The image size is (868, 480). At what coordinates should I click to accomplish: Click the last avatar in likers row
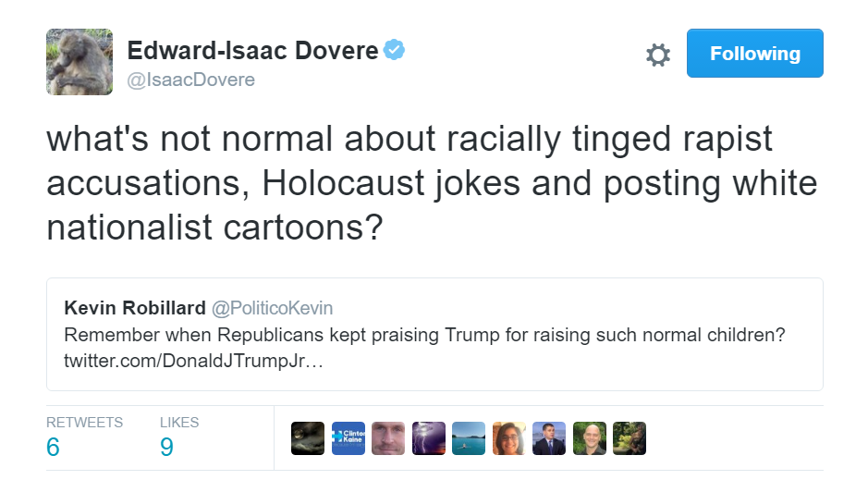(x=630, y=438)
